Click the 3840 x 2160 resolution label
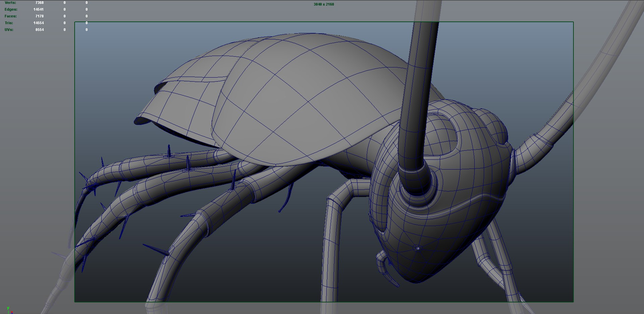Screen dimensions: 644x314 [324, 4]
